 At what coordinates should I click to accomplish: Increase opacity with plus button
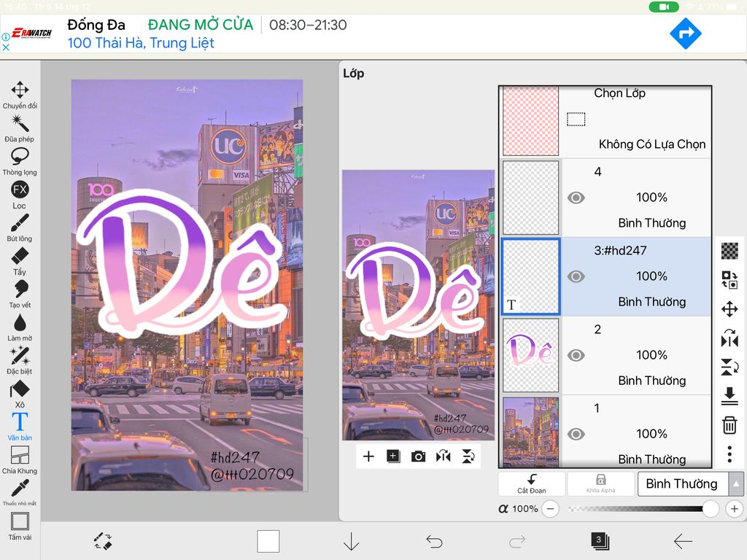[734, 509]
